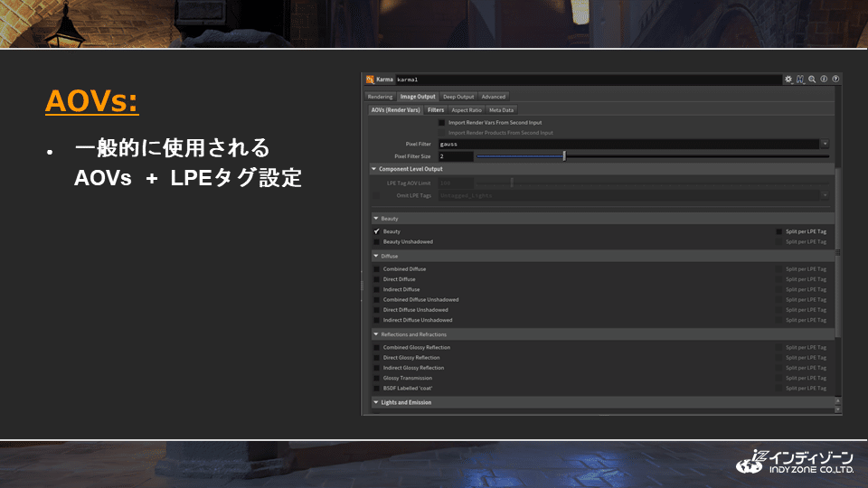The image size is (868, 488).
Task: Click the Karma node type icon
Action: tap(370, 80)
